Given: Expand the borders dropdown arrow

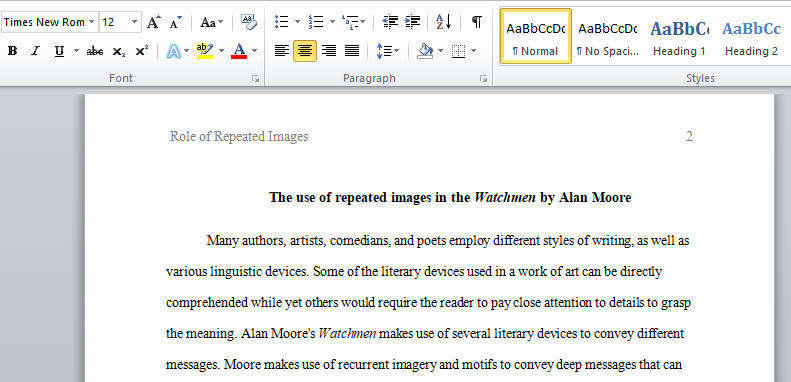Looking at the screenshot, I should click(473, 51).
